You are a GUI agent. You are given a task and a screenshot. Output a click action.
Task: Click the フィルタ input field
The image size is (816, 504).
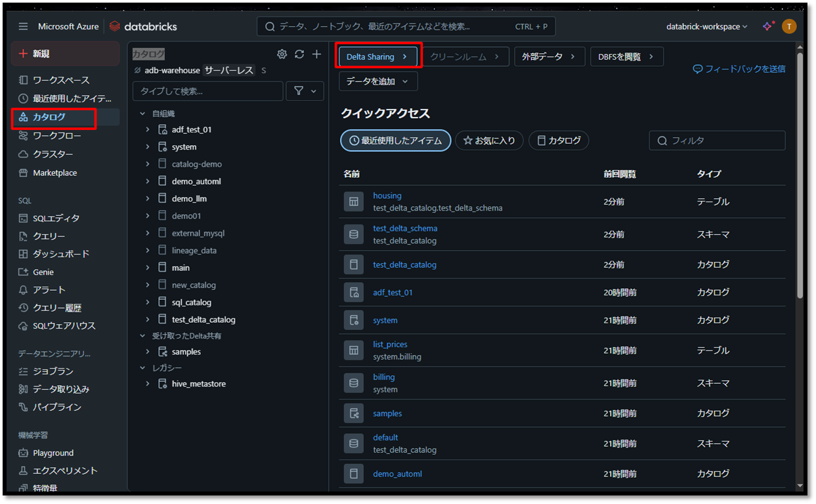coord(722,140)
